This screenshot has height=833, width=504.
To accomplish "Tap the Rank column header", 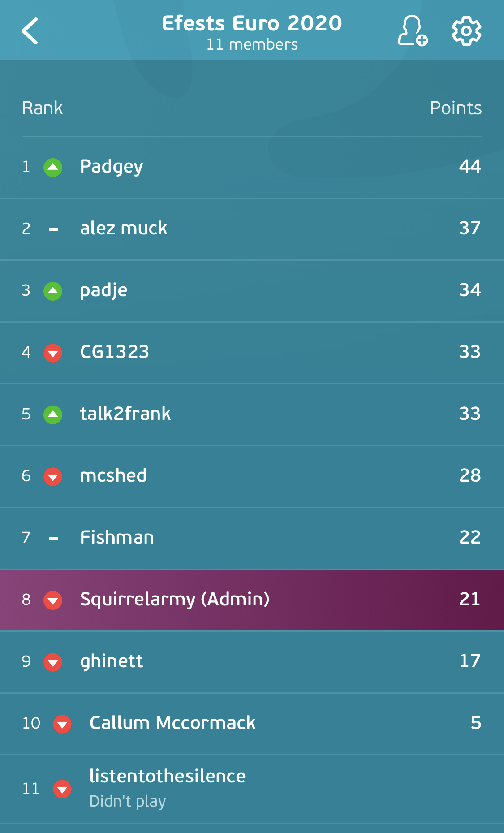I will point(42,108).
